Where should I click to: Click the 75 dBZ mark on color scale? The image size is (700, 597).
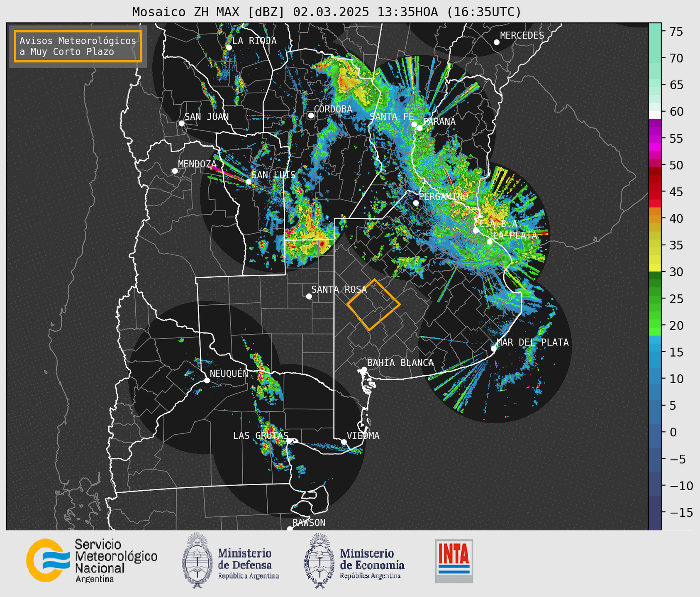676,32
